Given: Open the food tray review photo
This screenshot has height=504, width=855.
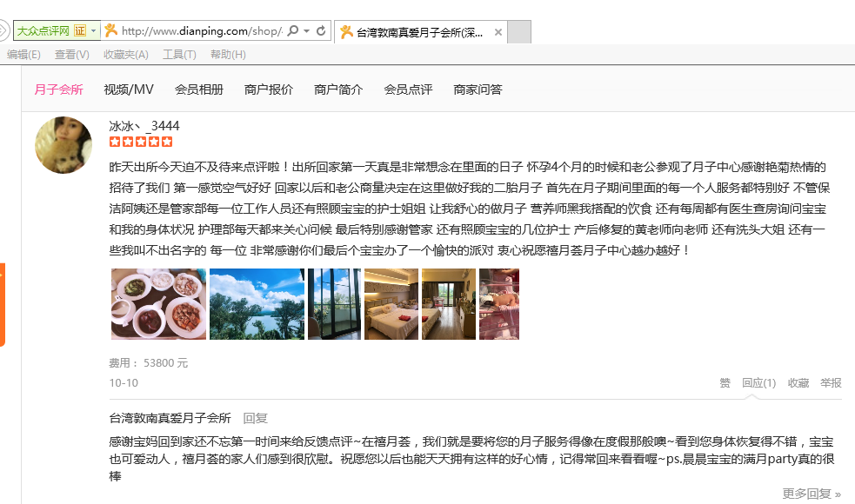Looking at the screenshot, I should pos(158,304).
